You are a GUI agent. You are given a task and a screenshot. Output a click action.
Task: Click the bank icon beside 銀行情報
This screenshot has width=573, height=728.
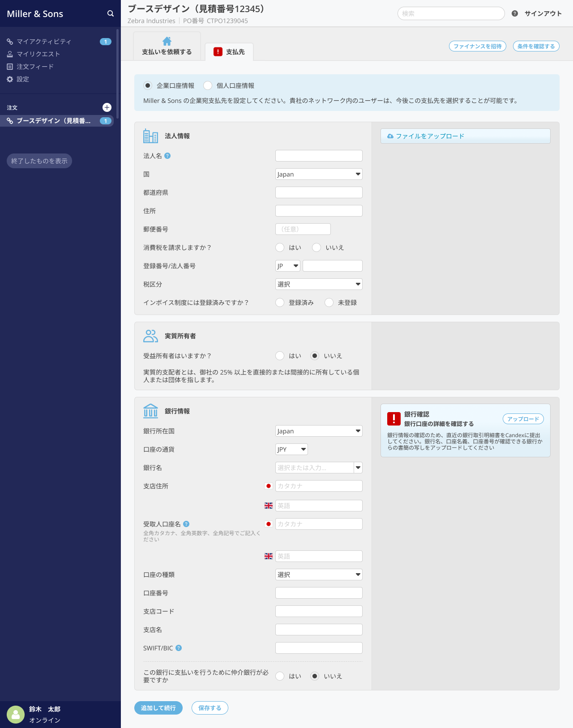point(150,411)
